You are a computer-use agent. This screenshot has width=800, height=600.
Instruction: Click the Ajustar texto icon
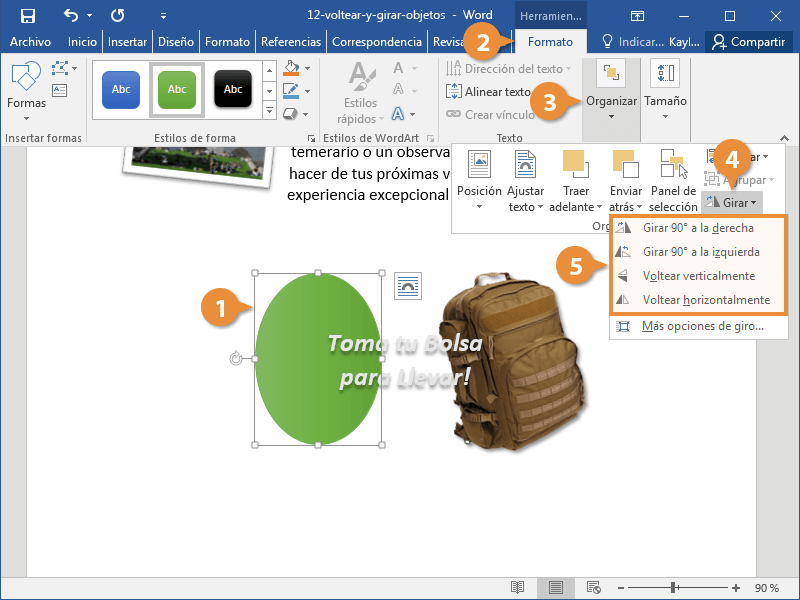(x=525, y=165)
